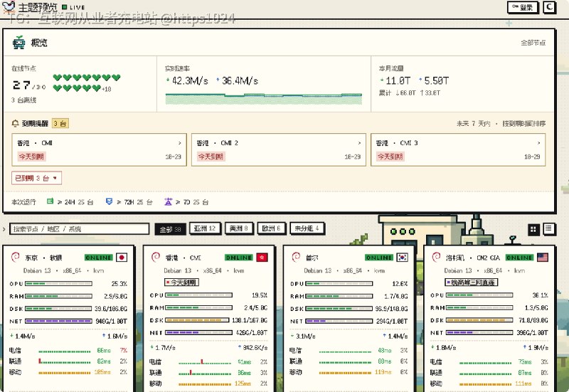This screenshot has width=569, height=392.
Task: Select the 美洲 8 filter tab
Action: tap(239, 228)
